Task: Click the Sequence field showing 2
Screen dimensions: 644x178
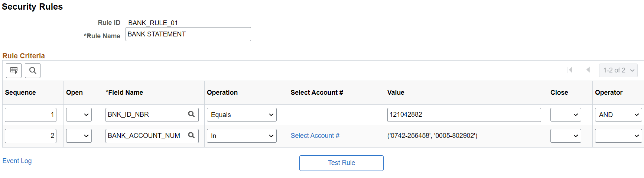Action: tap(30, 136)
